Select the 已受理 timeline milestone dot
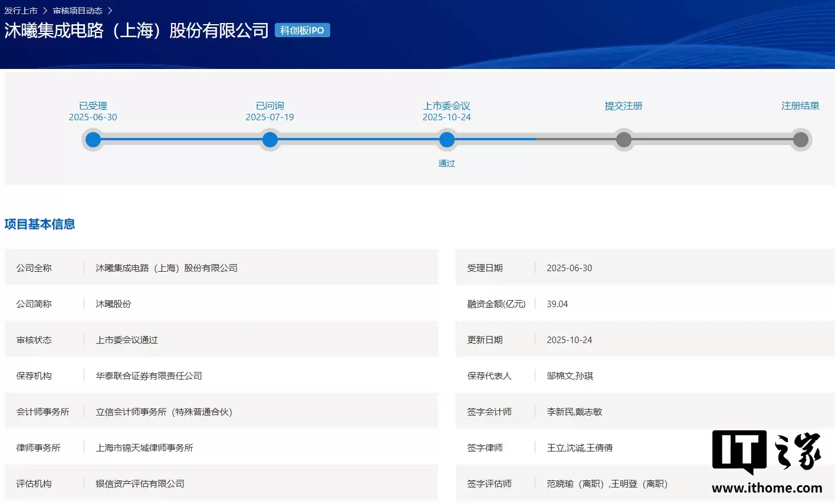The width and height of the screenshot is (835, 504). pyautogui.click(x=93, y=140)
